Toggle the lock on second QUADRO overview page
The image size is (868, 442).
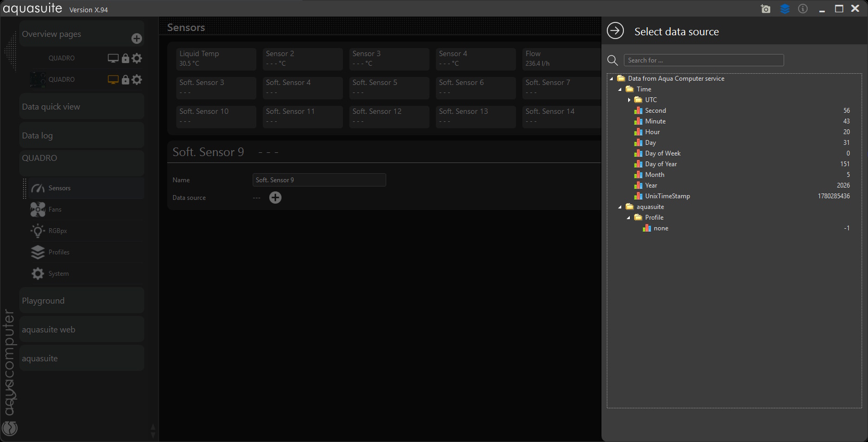coord(126,80)
